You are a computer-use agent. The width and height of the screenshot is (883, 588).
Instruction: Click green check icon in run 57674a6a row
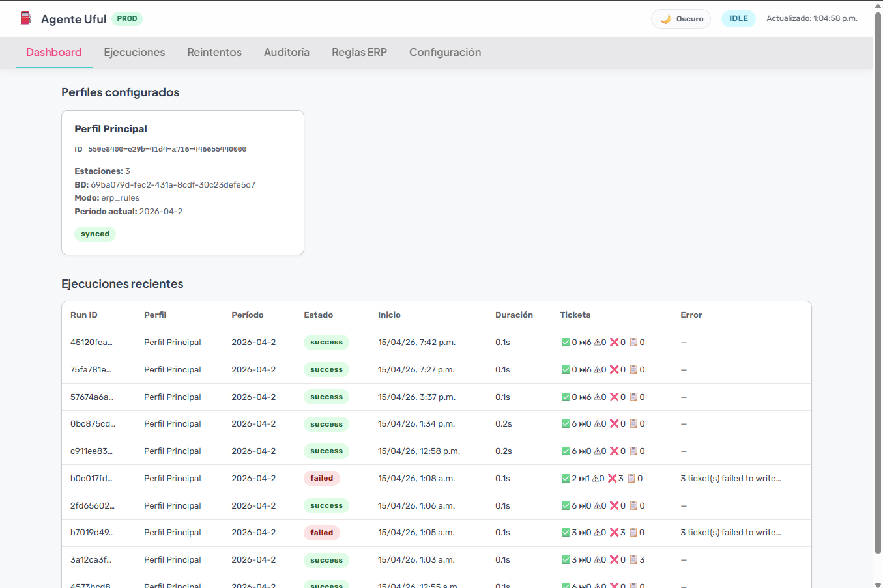coord(566,397)
